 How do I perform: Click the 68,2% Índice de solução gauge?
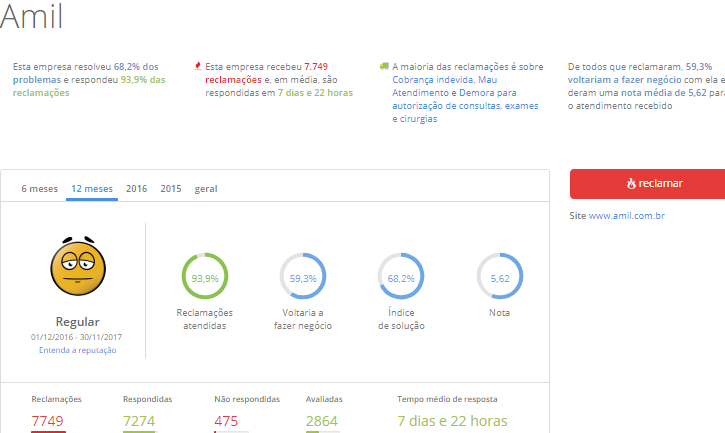pos(401,278)
